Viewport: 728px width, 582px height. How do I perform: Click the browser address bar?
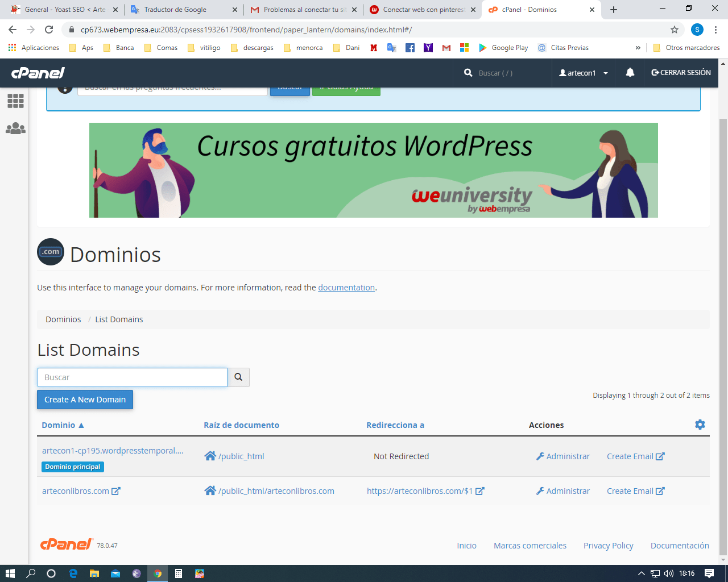click(x=364, y=30)
